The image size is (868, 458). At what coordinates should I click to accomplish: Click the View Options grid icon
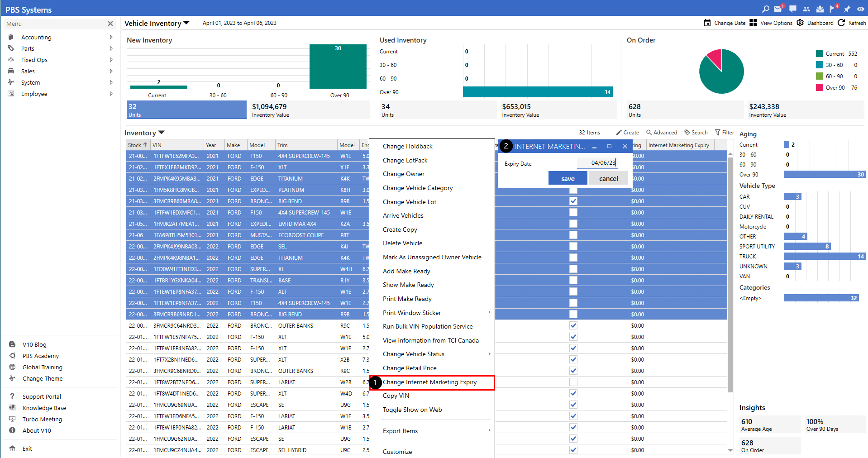click(x=753, y=23)
